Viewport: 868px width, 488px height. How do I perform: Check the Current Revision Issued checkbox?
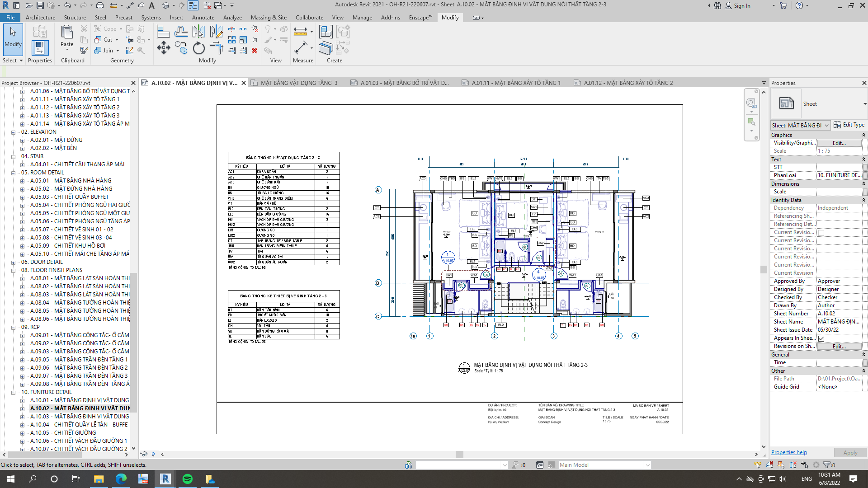point(821,233)
